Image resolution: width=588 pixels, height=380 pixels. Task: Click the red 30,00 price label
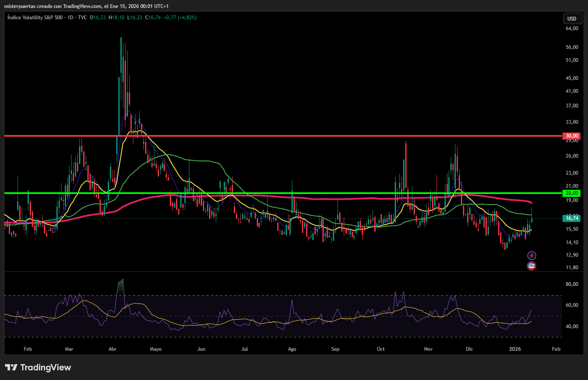(x=571, y=136)
